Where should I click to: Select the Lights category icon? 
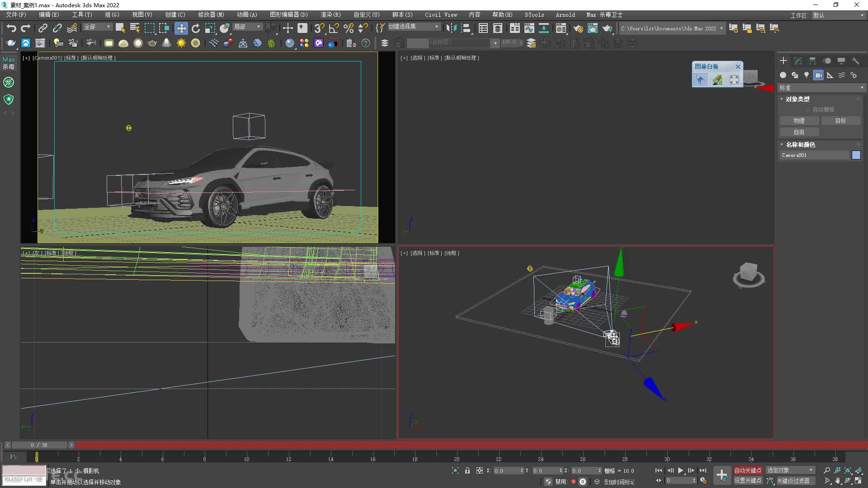click(807, 75)
